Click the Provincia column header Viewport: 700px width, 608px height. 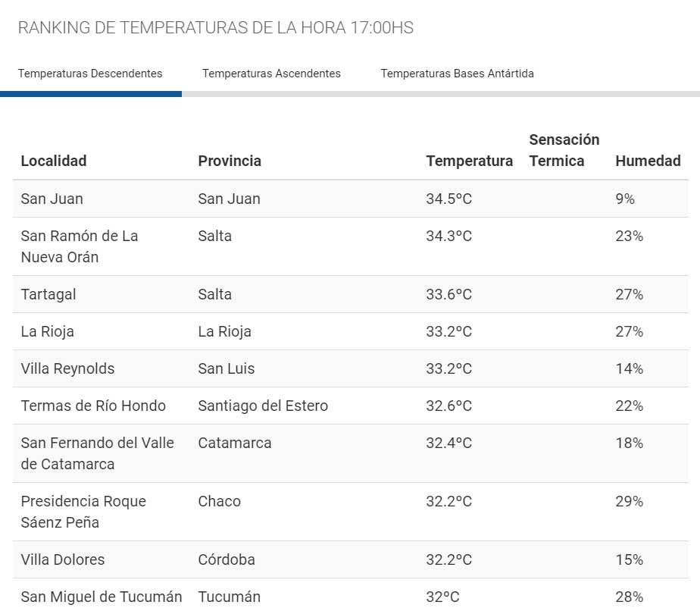coord(230,161)
